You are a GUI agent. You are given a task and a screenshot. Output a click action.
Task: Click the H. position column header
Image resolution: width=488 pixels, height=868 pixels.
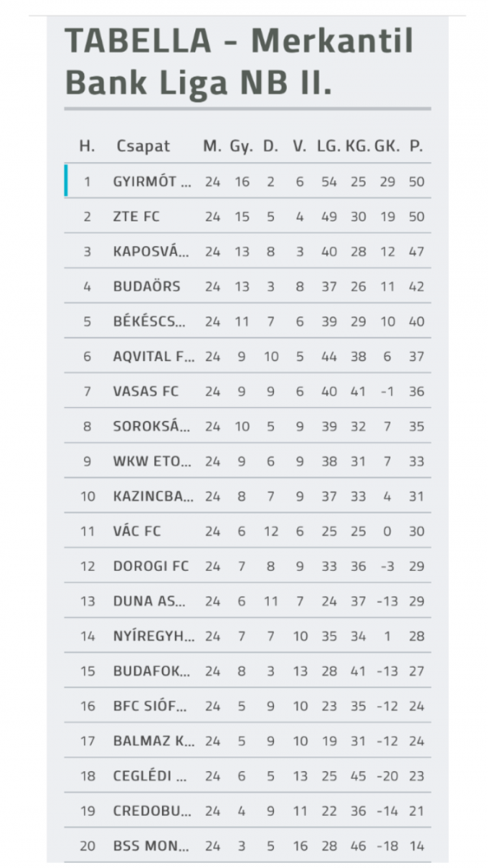pyautogui.click(x=87, y=145)
